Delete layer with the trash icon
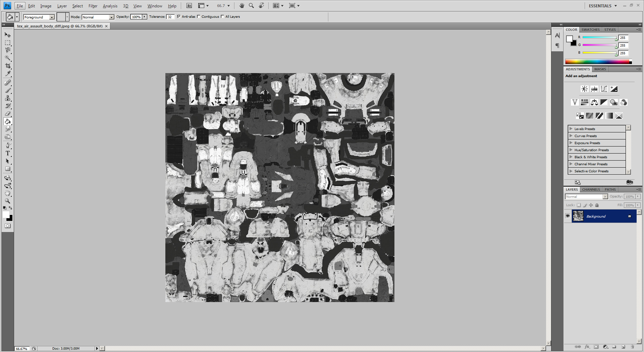This screenshot has width=644, height=352. pyautogui.click(x=632, y=347)
